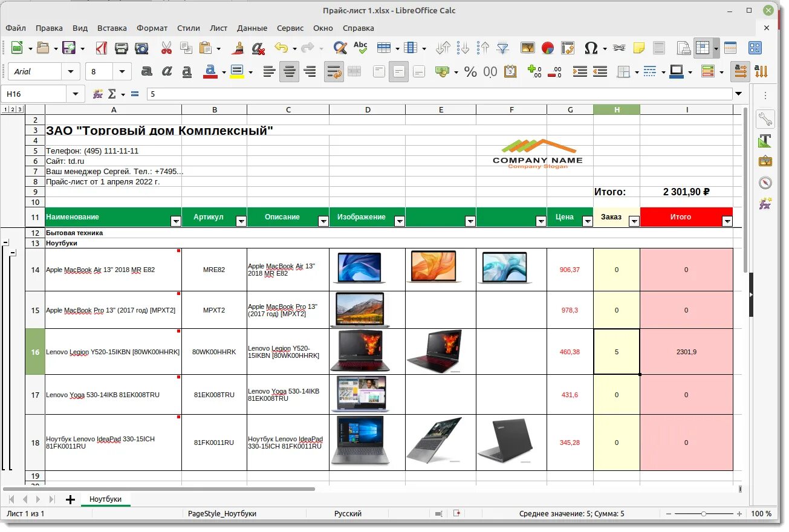This screenshot has width=789, height=532.
Task: Open Print Preview
Action: [141, 48]
